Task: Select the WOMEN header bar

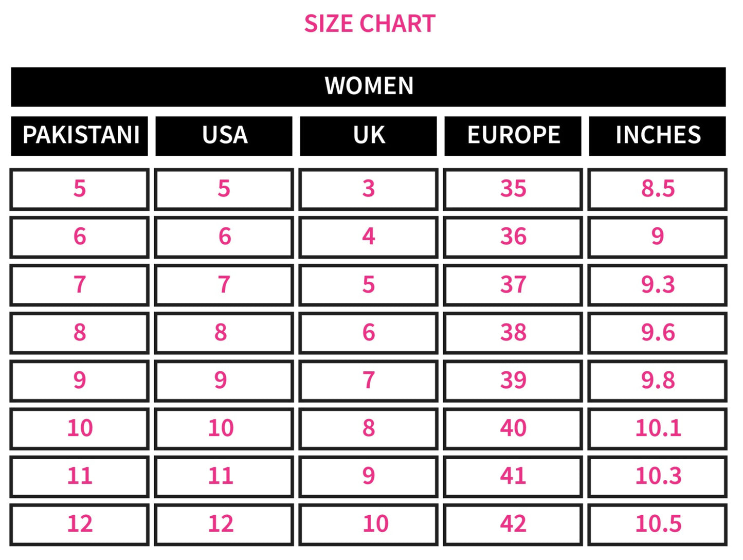Action: click(x=368, y=87)
